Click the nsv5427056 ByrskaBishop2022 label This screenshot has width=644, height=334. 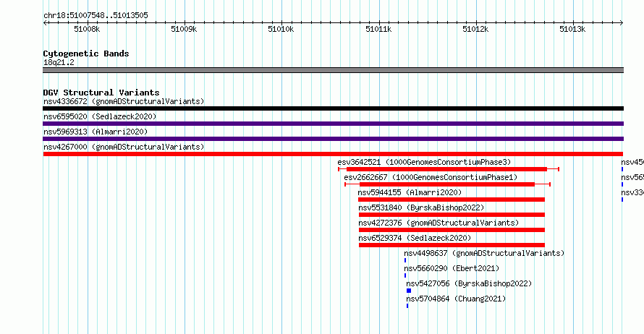(469, 283)
